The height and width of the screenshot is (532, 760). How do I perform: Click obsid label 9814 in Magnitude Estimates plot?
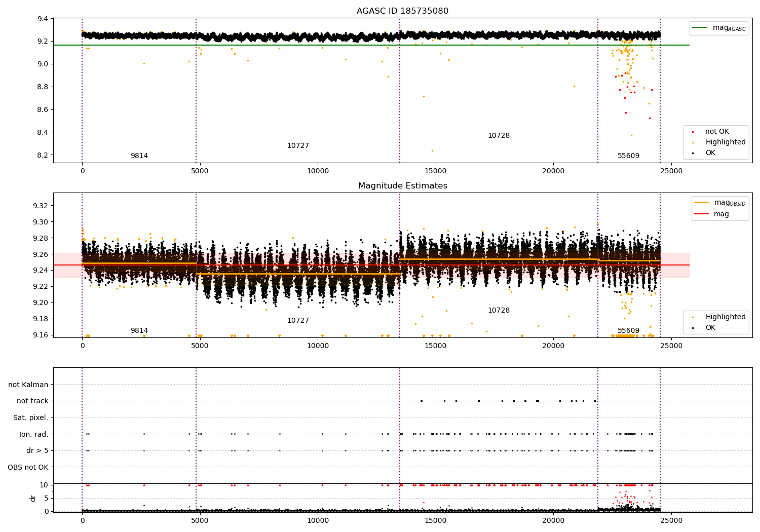pos(139,331)
